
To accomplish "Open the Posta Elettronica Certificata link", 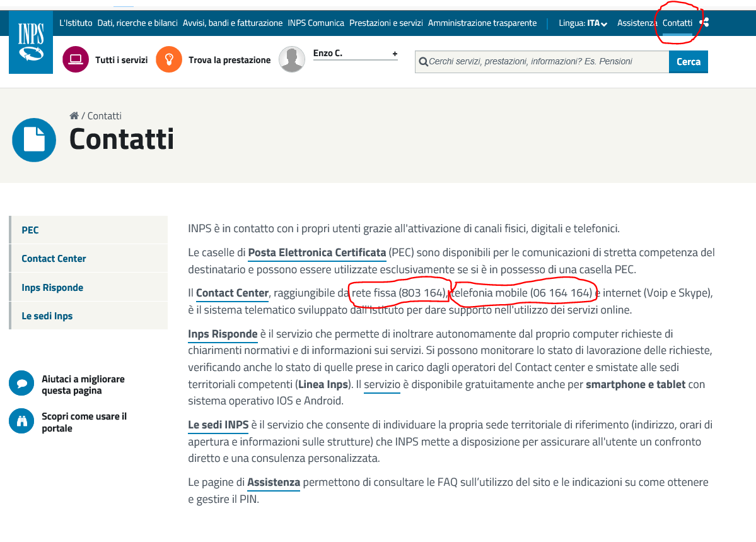I will pyautogui.click(x=317, y=253).
